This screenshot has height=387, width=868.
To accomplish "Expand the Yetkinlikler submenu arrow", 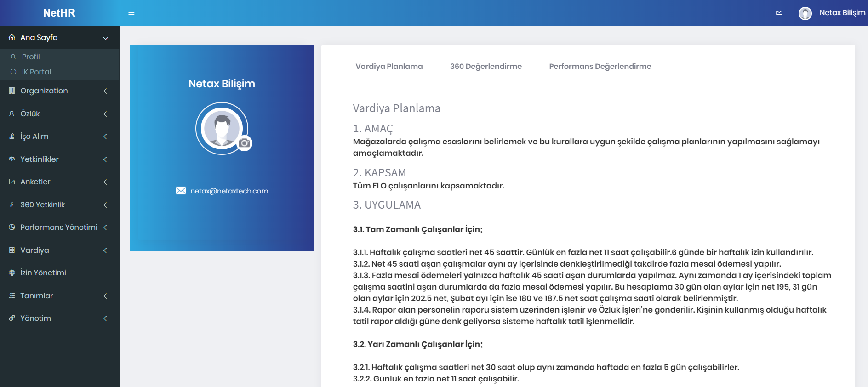I will (x=105, y=159).
